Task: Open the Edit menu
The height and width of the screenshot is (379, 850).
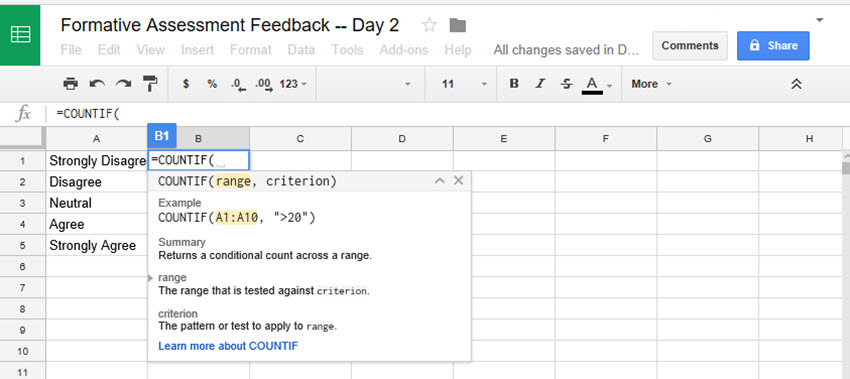Action: coord(109,50)
